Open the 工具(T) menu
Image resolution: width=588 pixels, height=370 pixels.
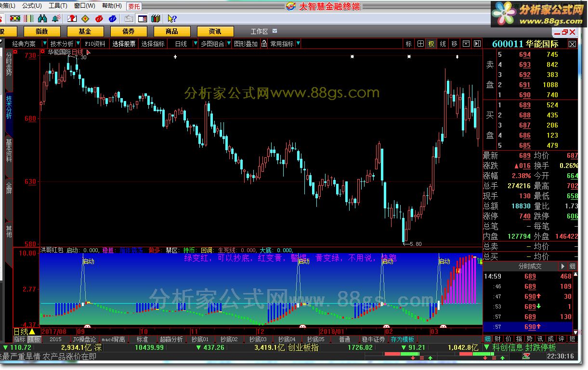(58, 6)
